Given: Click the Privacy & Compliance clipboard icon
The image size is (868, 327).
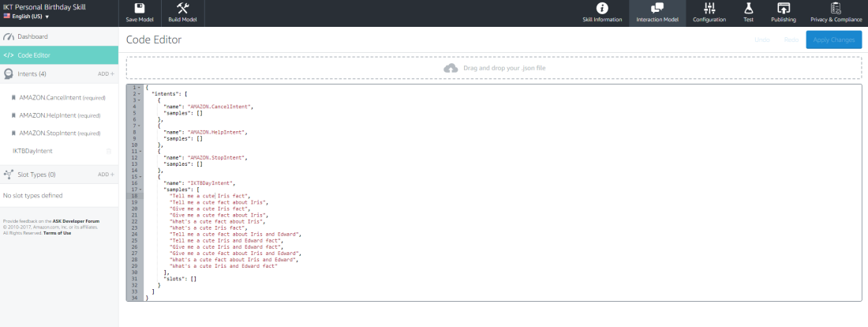Looking at the screenshot, I should coord(836,9).
